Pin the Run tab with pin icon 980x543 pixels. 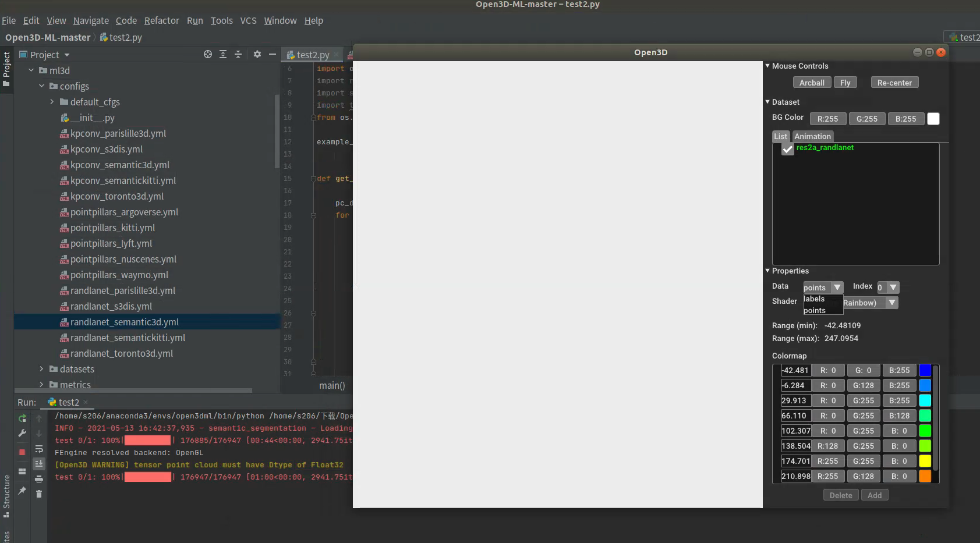22,491
